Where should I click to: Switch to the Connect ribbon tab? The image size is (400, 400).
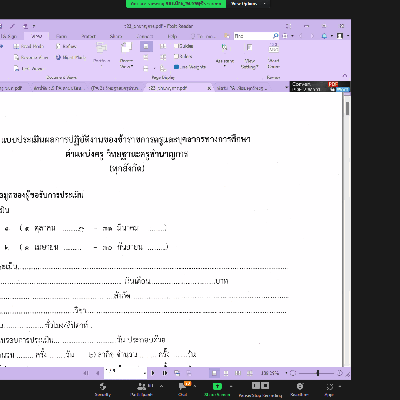pyautogui.click(x=145, y=36)
